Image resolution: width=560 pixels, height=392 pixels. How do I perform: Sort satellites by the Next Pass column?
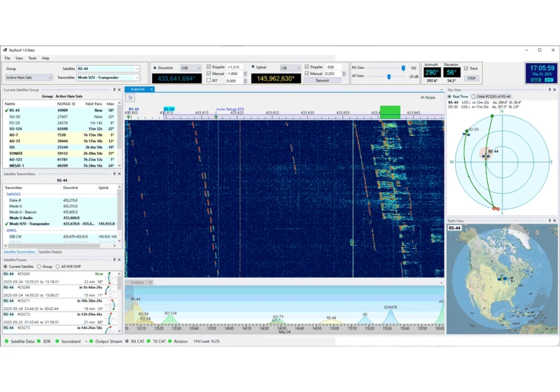tap(94, 104)
